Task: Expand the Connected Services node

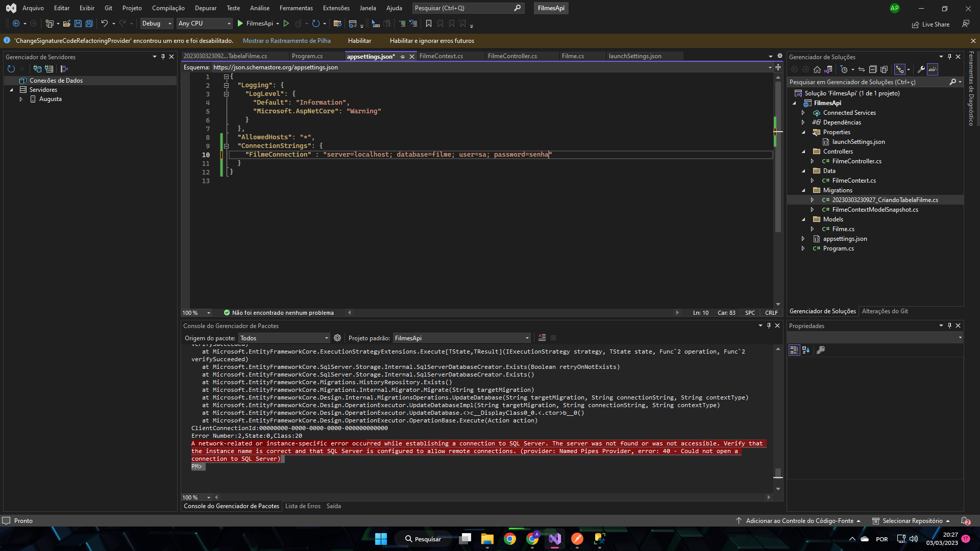Action: [803, 113]
